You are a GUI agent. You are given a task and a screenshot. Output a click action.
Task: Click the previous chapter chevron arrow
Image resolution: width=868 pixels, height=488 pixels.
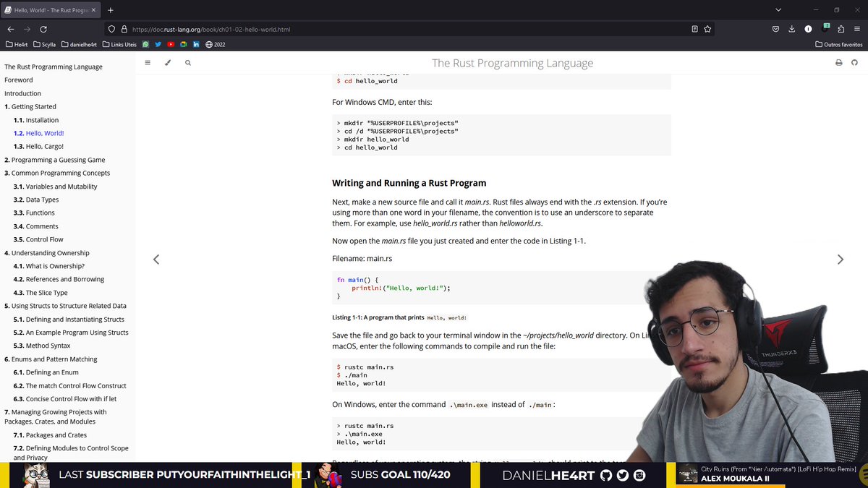tap(156, 259)
